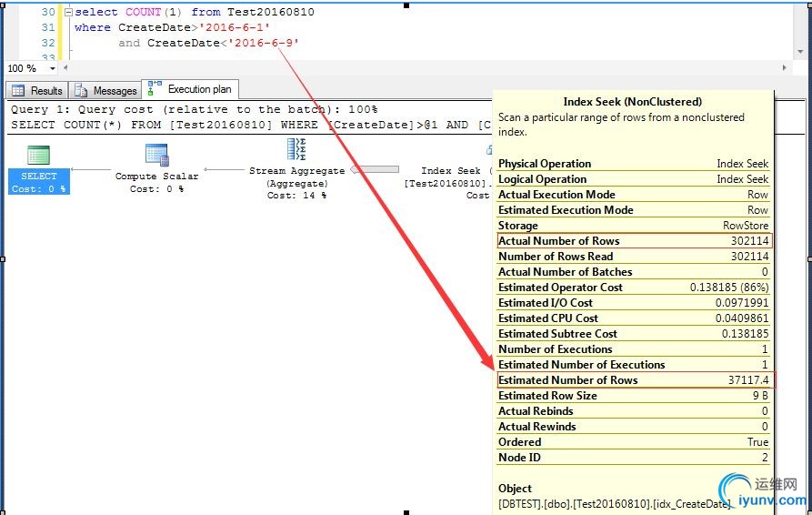This screenshot has height=515, width=812.
Task: Click the Actual Number of Rows value 302114
Action: (x=749, y=241)
